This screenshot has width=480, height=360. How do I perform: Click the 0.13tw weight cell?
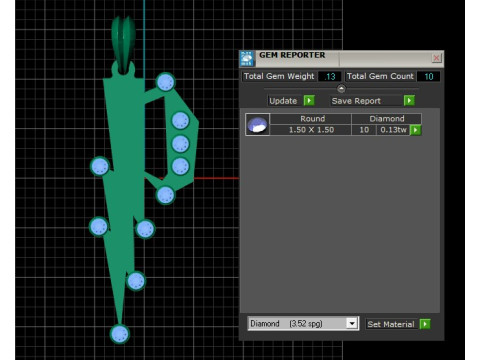(x=393, y=130)
